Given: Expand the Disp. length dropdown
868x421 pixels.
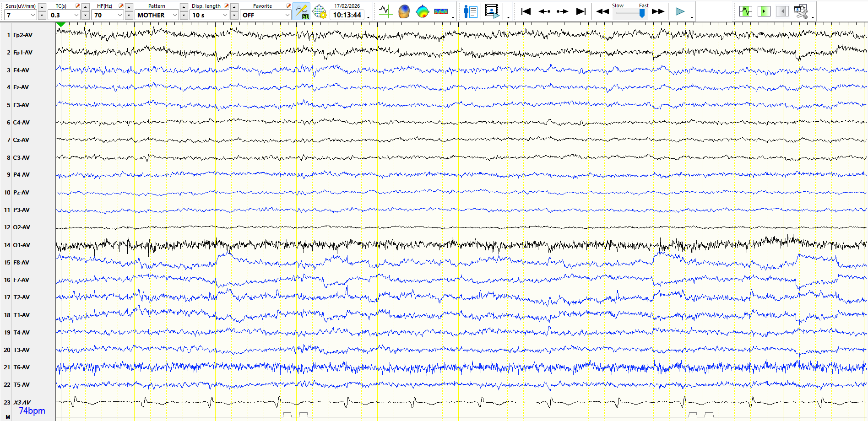Looking at the screenshot, I should click(x=225, y=15).
